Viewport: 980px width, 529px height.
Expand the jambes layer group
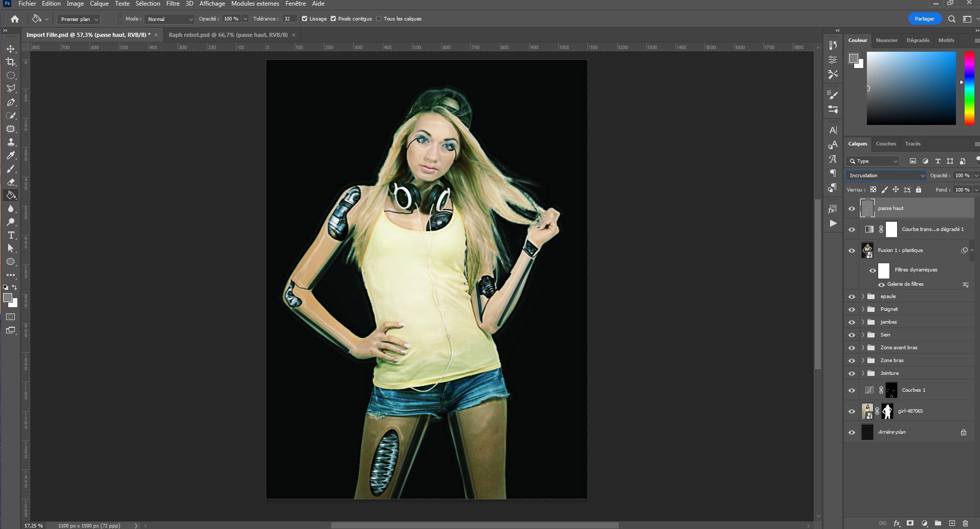click(x=863, y=322)
